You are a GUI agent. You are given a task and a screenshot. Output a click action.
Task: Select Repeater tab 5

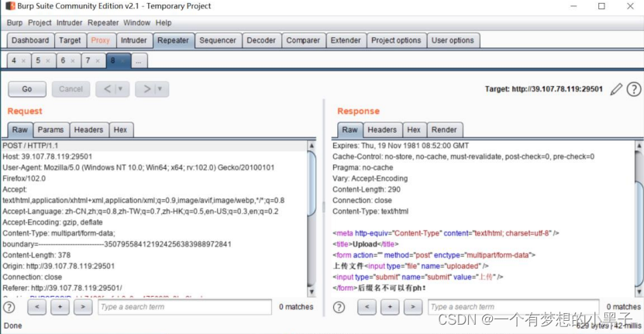click(38, 60)
